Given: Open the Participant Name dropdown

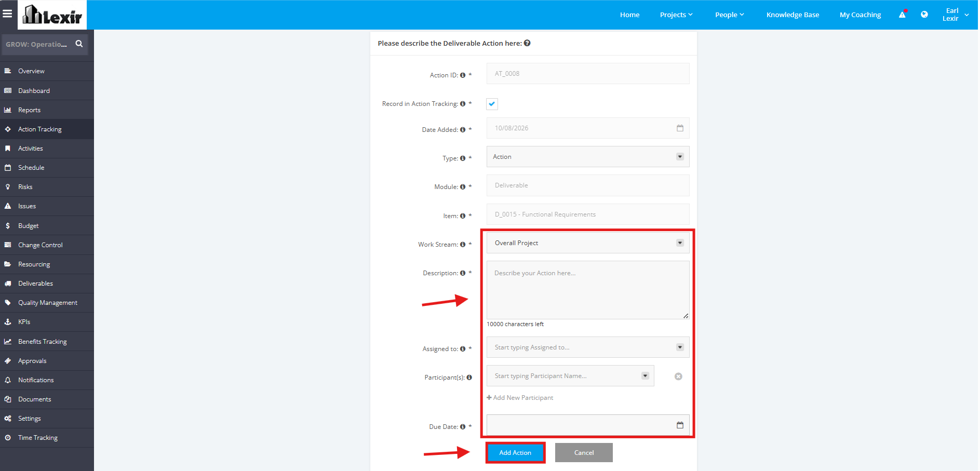Looking at the screenshot, I should pyautogui.click(x=570, y=376).
